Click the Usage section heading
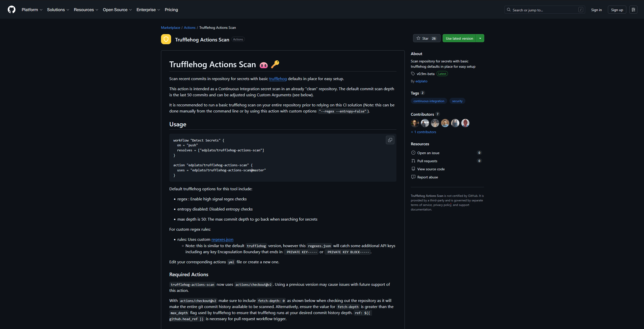 click(178, 124)
